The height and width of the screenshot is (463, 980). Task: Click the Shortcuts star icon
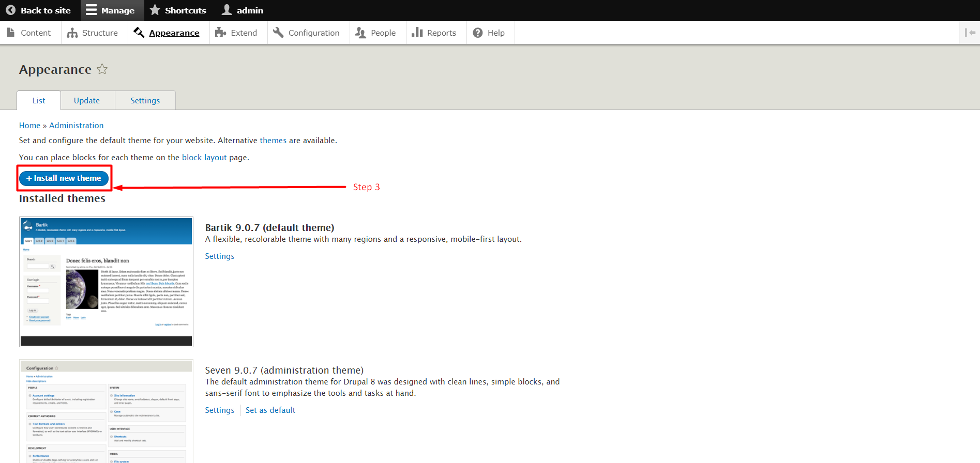155,10
